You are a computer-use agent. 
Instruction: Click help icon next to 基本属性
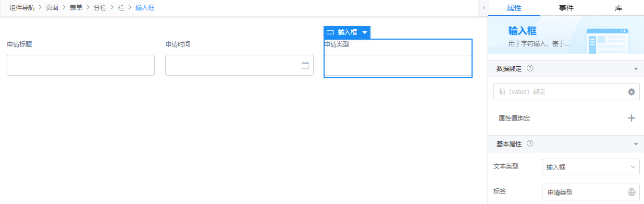pos(530,143)
